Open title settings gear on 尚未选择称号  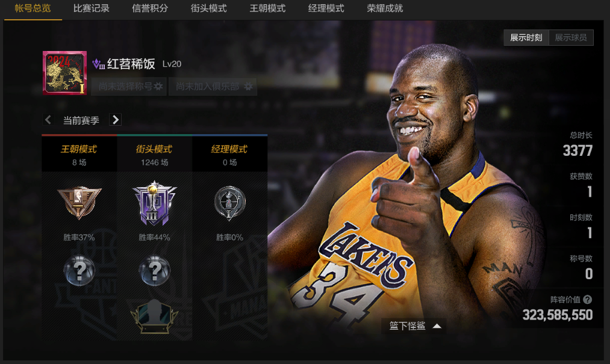tap(158, 86)
